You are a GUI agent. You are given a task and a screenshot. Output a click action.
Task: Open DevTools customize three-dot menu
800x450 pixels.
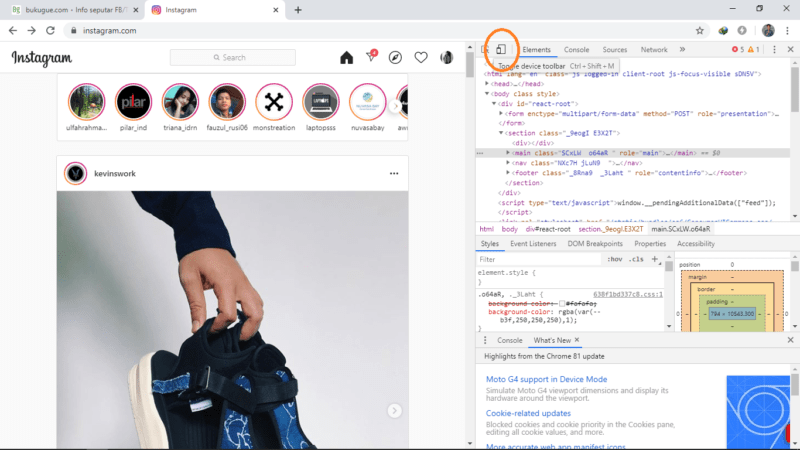pyautogui.click(x=774, y=49)
